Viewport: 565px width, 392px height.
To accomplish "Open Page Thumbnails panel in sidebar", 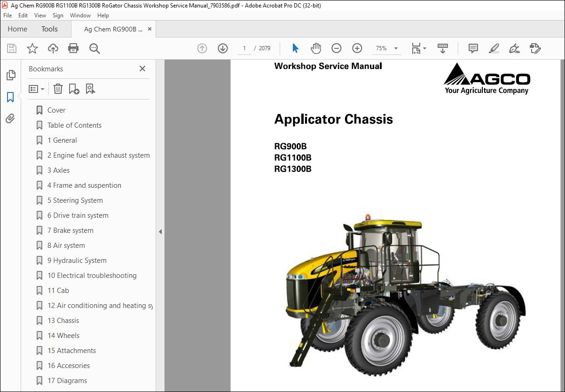I will (10, 75).
